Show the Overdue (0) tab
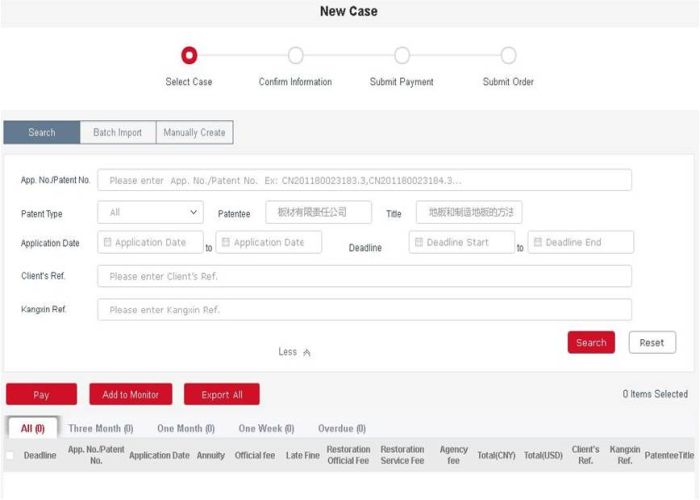Screen dimensions: 700x500 [x=341, y=429]
